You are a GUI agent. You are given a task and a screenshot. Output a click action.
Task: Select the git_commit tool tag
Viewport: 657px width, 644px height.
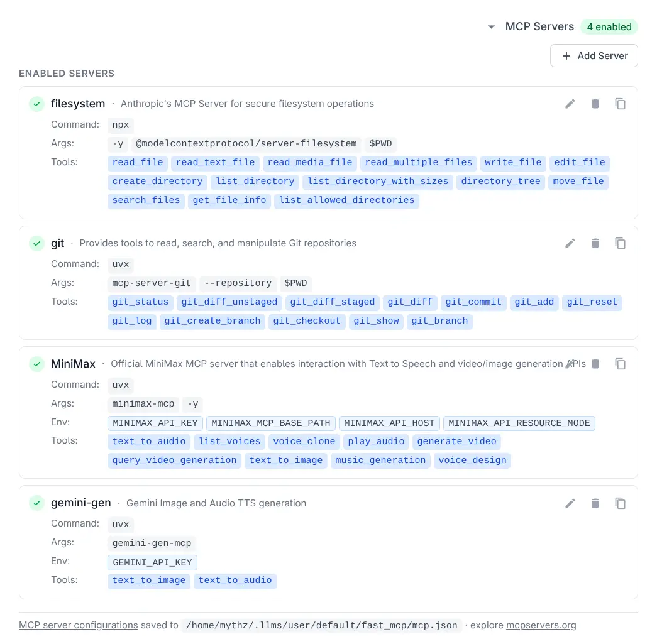tap(473, 302)
